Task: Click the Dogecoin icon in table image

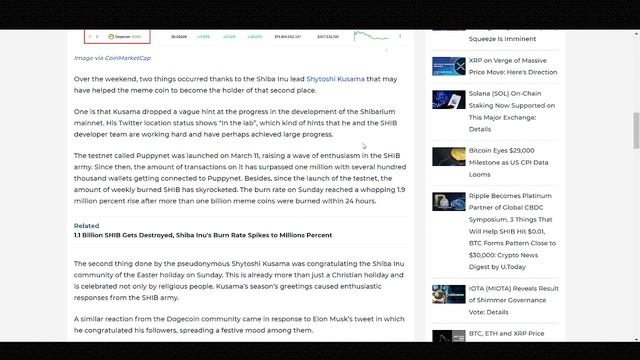Action: 111,37
